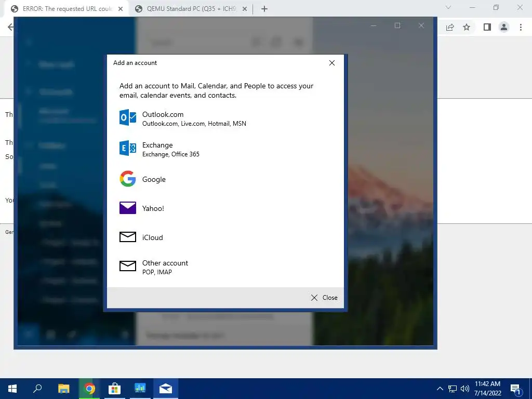This screenshot has height=399, width=532.
Task: Choose the Outlook.com account option
Action: click(x=225, y=118)
